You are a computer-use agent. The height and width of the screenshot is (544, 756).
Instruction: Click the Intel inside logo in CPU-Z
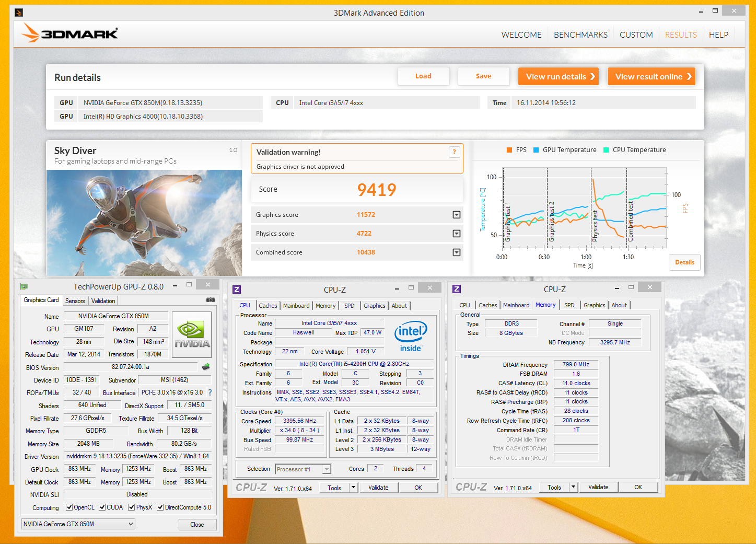click(x=411, y=336)
